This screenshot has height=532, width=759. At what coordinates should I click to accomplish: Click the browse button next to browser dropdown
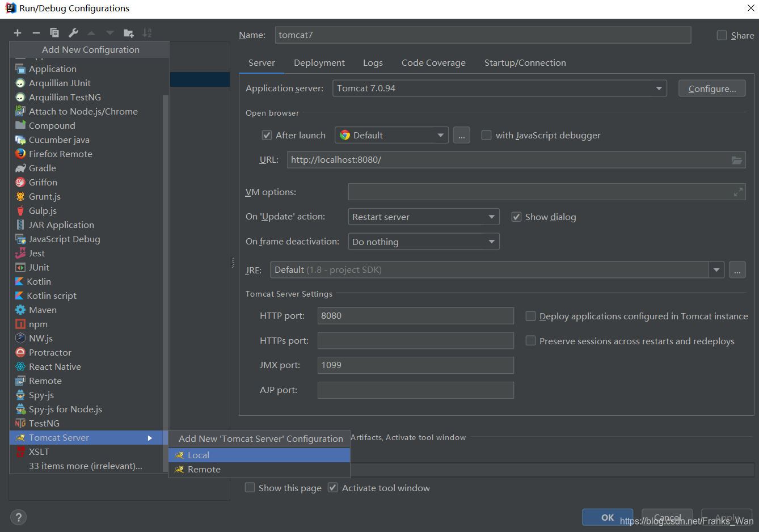[x=461, y=135]
